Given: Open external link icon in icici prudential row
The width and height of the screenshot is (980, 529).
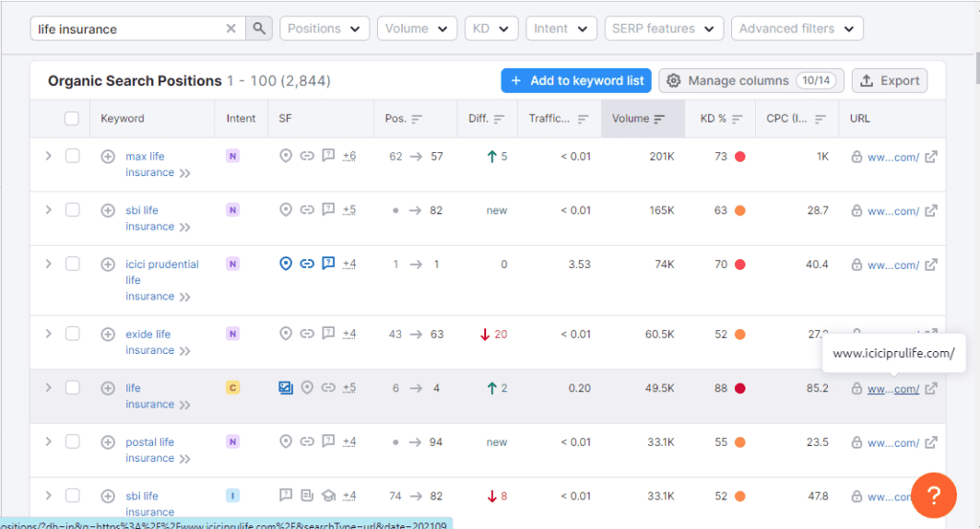Looking at the screenshot, I should pos(931,265).
